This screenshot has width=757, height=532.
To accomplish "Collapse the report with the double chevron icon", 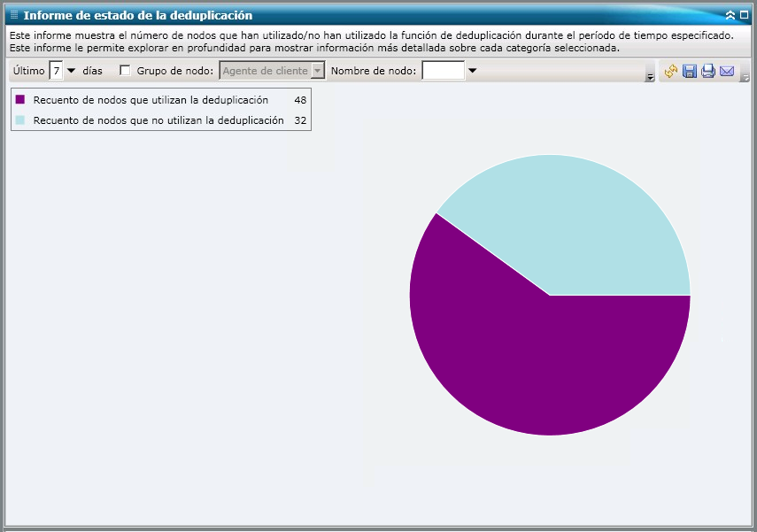I will [732, 15].
